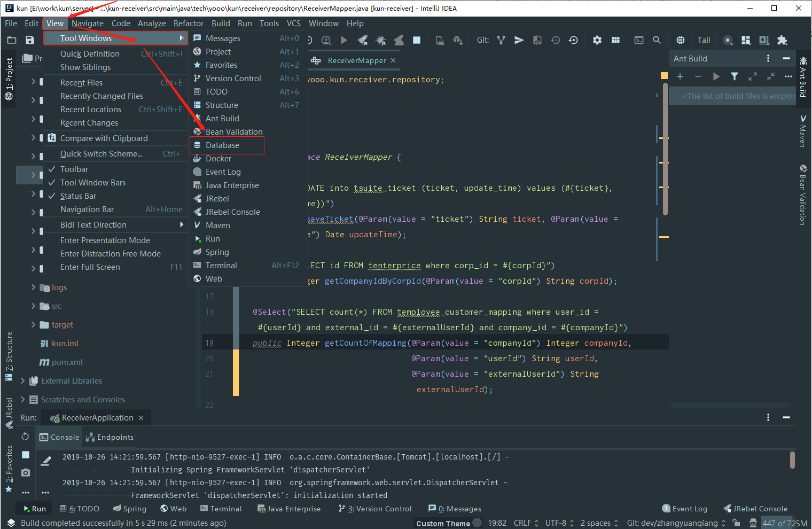Expand the target folder

(34, 325)
